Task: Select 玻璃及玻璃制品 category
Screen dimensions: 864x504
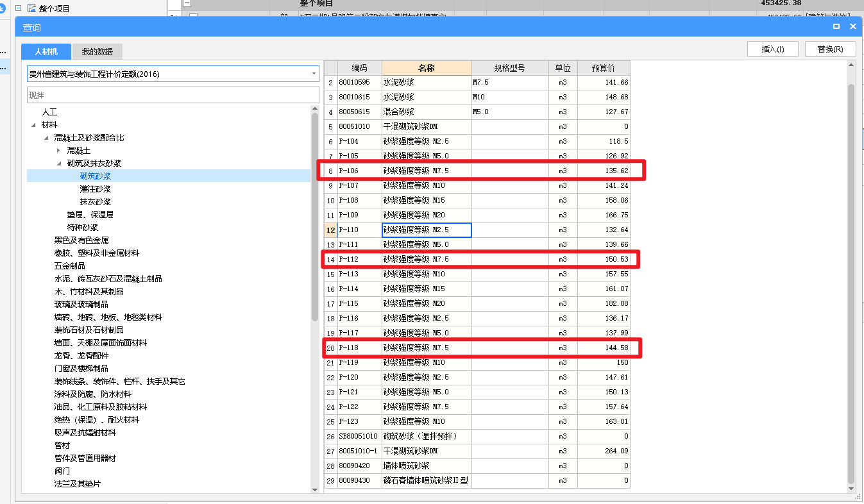Action: pyautogui.click(x=81, y=305)
